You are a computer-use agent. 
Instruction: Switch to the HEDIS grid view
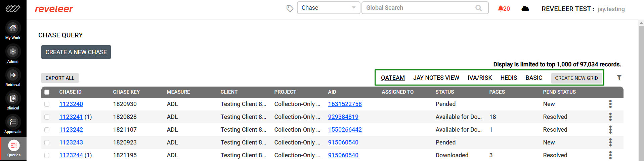(509, 78)
